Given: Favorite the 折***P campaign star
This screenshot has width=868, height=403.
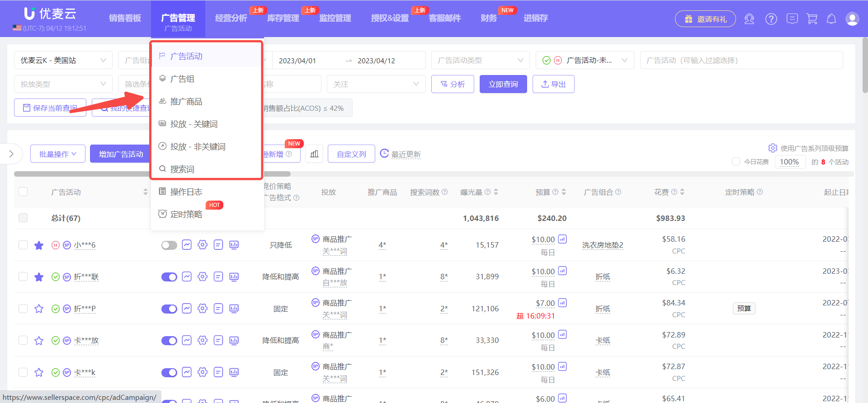Looking at the screenshot, I should click(x=39, y=309).
